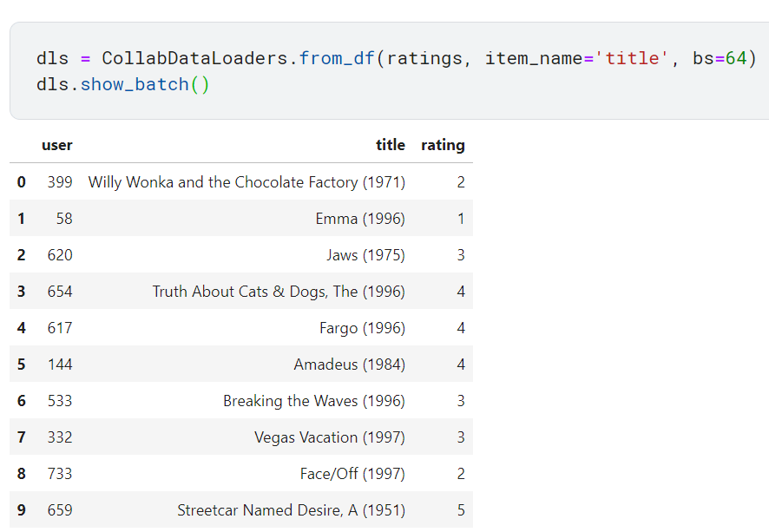Select 'Truth About Cats & Dogs, The (1996)'
Screen dimensions: 769x532
pyautogui.click(x=279, y=292)
